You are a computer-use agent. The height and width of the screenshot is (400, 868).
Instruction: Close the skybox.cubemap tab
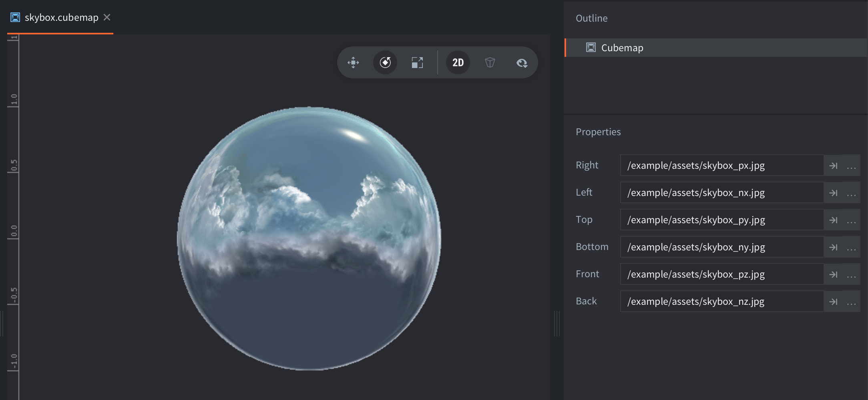[x=107, y=18]
